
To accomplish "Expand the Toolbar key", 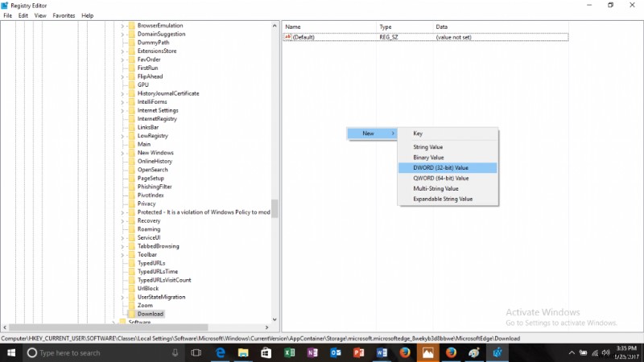I will coord(122,255).
